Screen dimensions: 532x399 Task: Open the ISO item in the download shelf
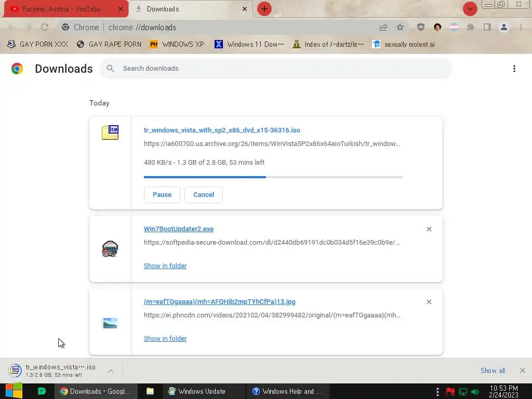[54, 370]
